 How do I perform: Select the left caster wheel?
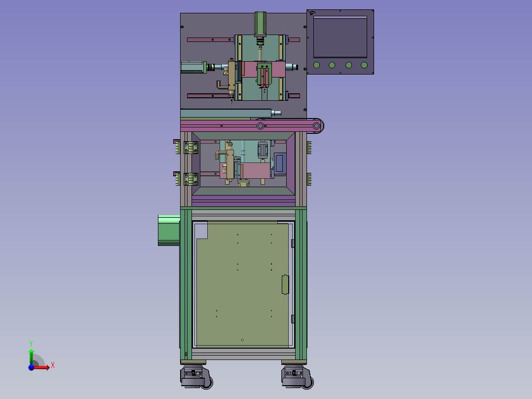click(197, 378)
